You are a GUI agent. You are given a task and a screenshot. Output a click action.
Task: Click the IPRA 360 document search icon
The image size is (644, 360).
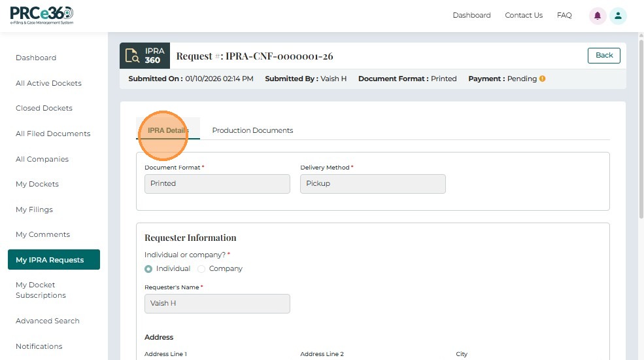[x=132, y=56]
